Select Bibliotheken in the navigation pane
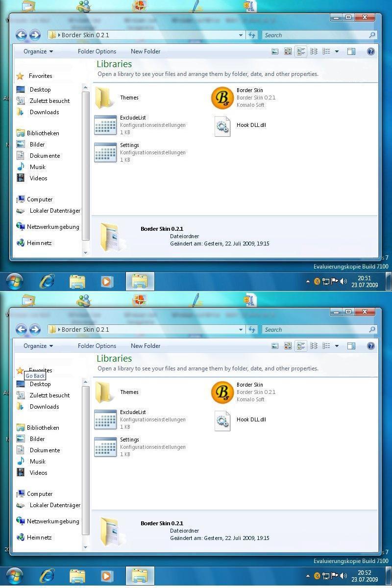The width and height of the screenshot is (392, 588). click(43, 133)
